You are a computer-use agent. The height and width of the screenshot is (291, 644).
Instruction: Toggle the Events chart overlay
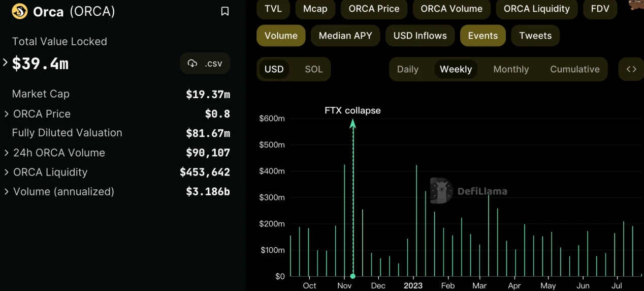tap(482, 36)
